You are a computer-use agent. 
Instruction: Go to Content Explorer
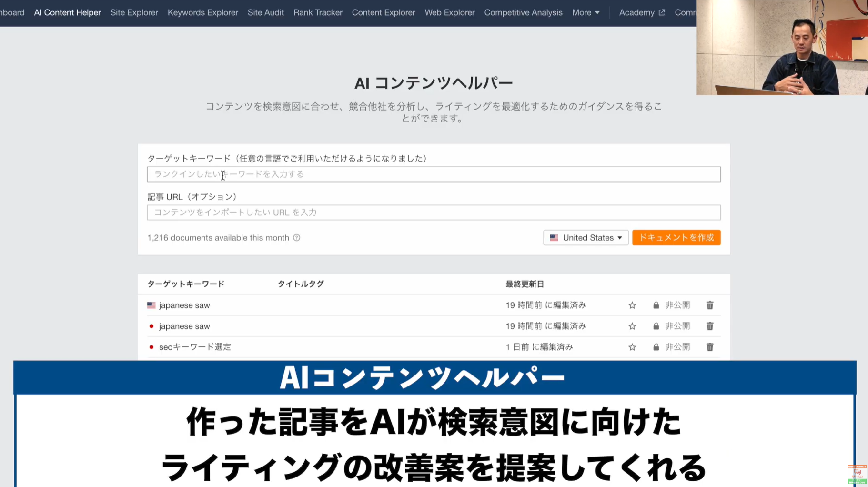(x=384, y=12)
